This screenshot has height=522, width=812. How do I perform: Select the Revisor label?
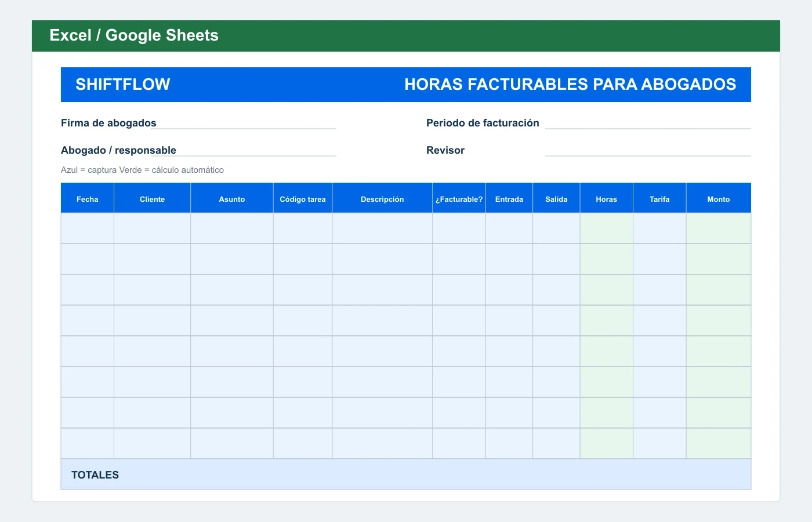pos(445,150)
